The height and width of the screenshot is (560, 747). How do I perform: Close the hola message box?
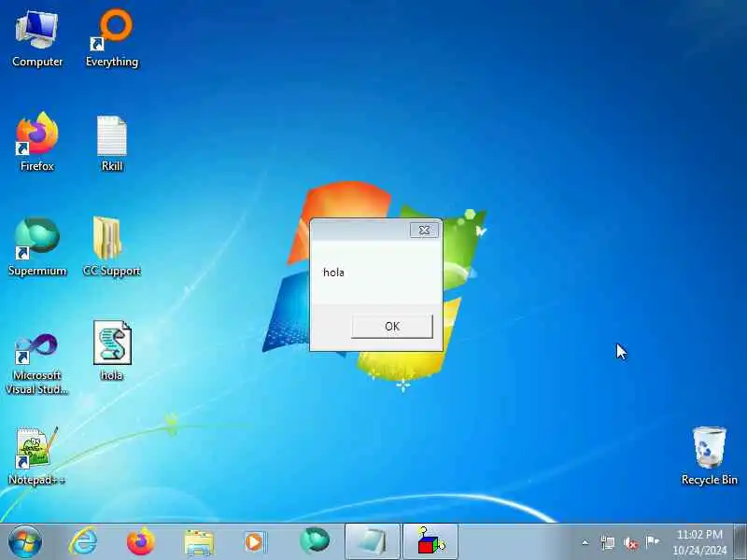pos(424,230)
